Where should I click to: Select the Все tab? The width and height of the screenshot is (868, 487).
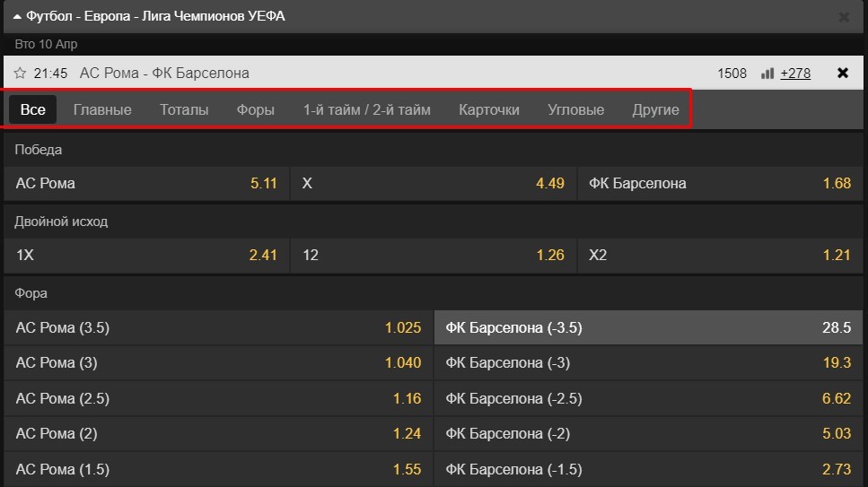tap(32, 109)
